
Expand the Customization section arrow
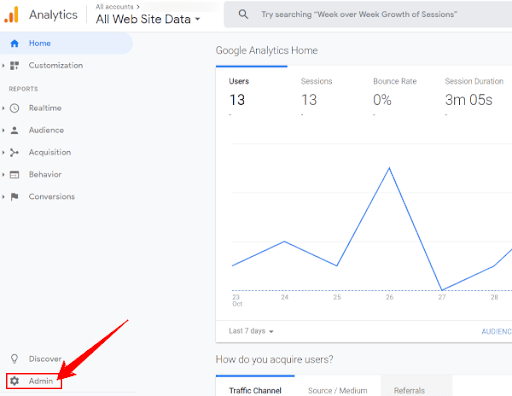3,65
